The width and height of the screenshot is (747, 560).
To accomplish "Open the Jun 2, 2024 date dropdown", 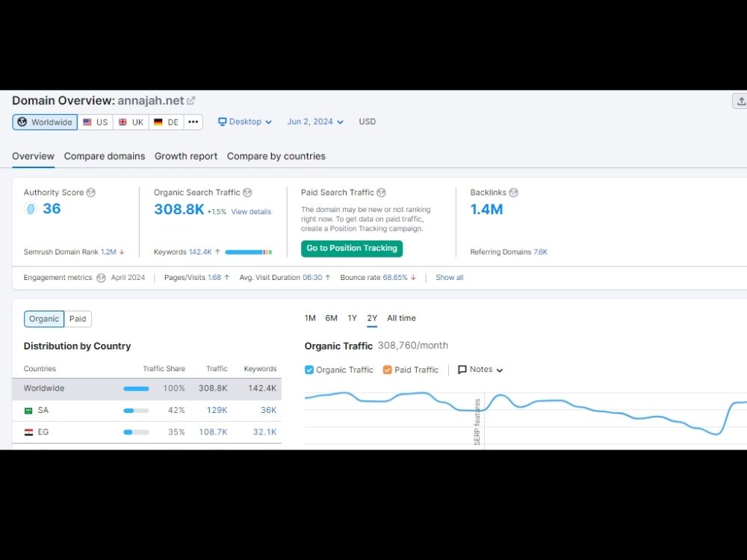I will tap(315, 122).
